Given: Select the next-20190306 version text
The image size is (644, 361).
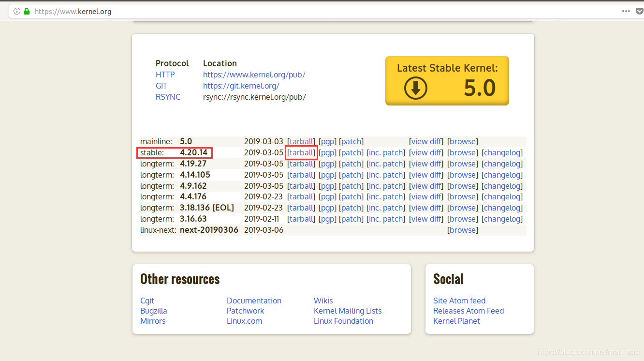Looking at the screenshot, I should point(209,230).
